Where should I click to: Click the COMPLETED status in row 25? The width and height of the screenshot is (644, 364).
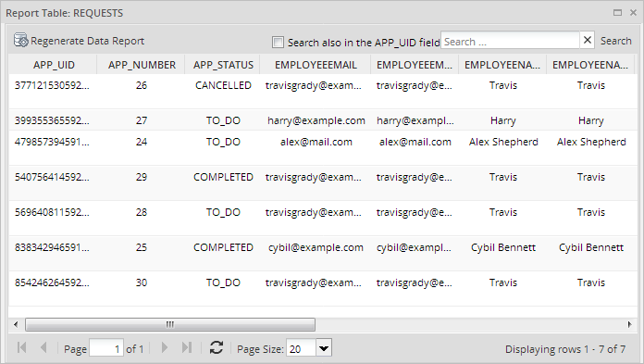tap(223, 247)
